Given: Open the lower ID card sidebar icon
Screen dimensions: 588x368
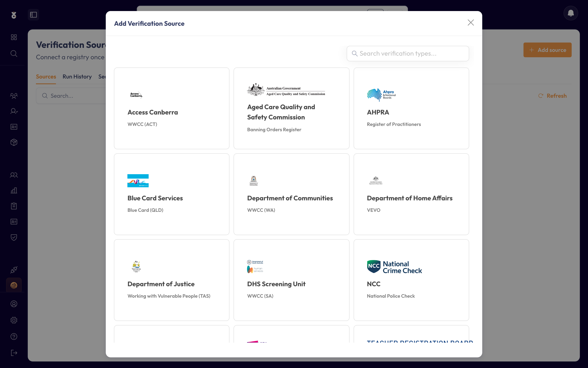Looking at the screenshot, I should point(14,222).
